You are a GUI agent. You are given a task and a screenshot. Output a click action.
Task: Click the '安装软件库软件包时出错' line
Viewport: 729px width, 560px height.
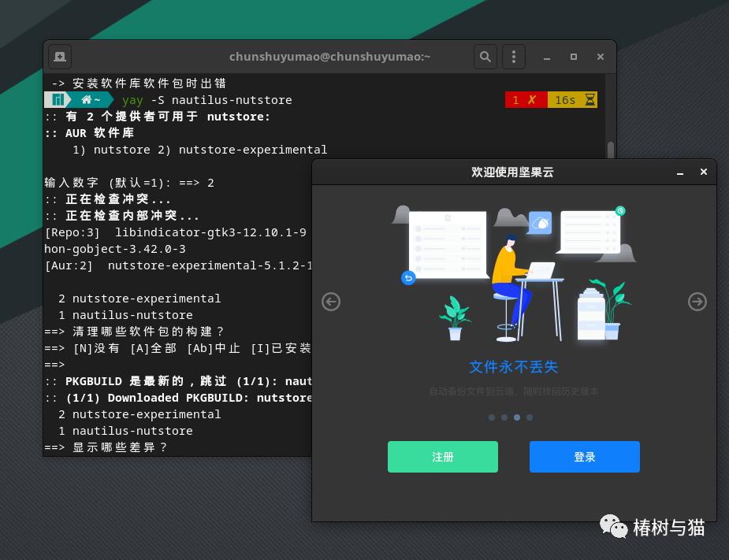[x=139, y=83]
